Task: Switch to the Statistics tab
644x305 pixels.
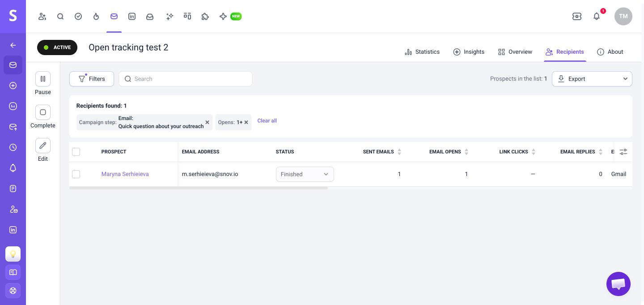Action: click(x=422, y=52)
